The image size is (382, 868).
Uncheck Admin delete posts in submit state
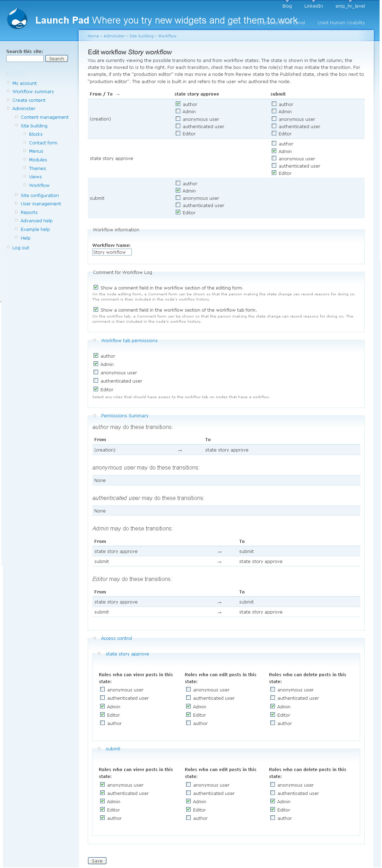point(272,801)
